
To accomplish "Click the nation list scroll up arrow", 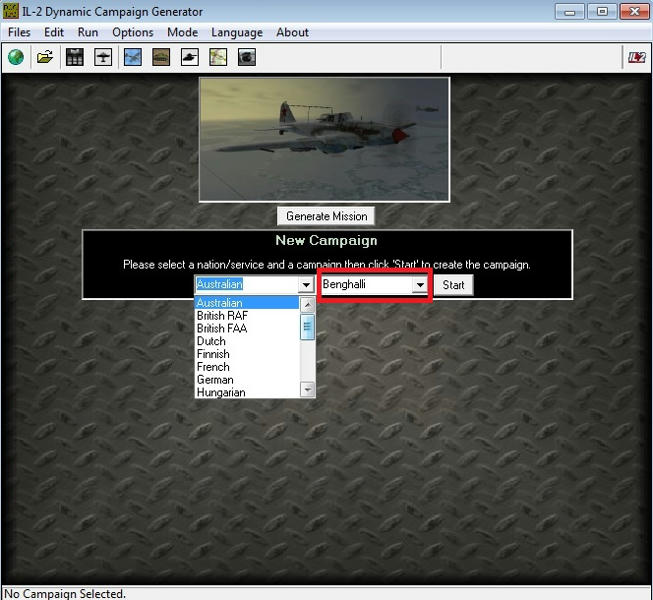I will coord(307,305).
